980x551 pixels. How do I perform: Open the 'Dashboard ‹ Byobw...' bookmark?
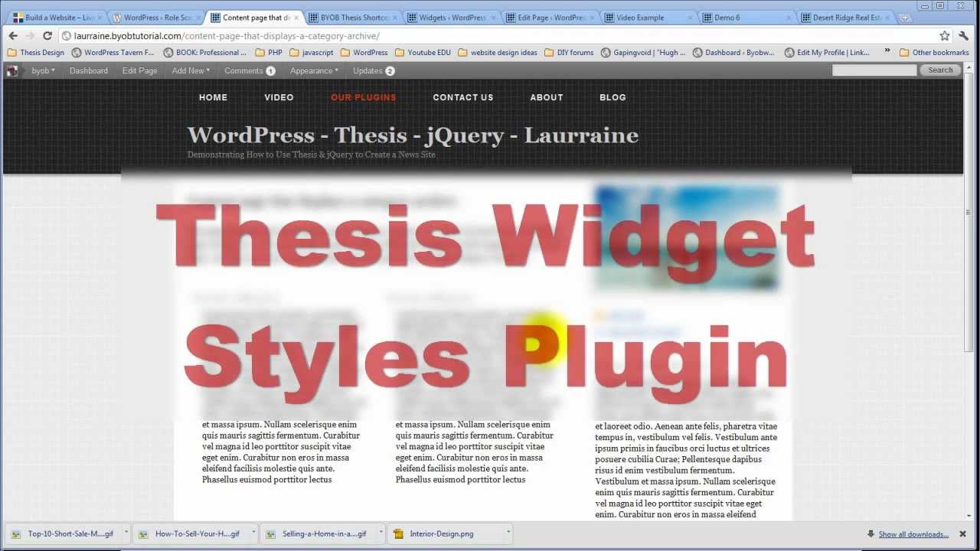pyautogui.click(x=734, y=53)
